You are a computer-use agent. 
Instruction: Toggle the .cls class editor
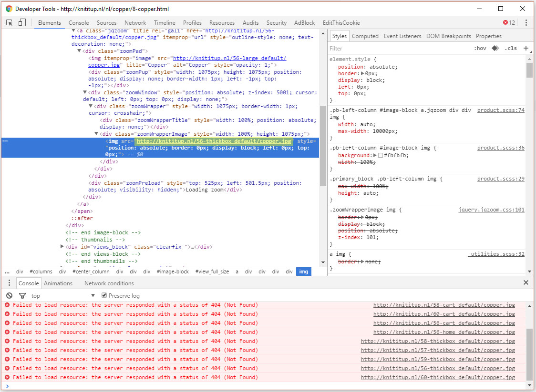(x=511, y=48)
